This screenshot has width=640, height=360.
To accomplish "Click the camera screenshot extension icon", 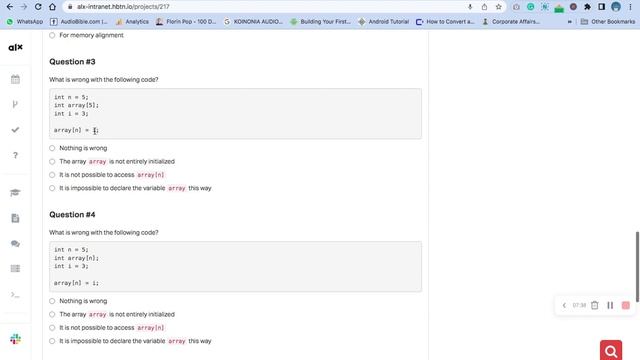I will click(x=516, y=7).
